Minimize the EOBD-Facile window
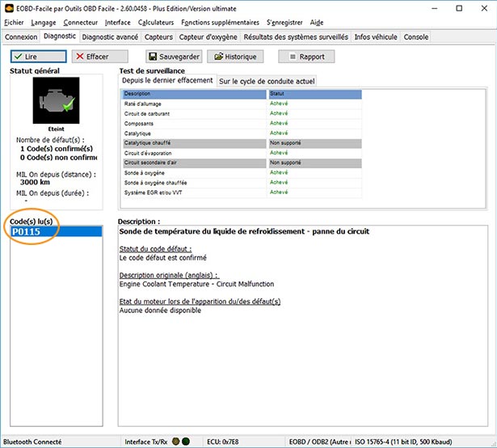Screen dimensions: 497x448 [x=435, y=9]
